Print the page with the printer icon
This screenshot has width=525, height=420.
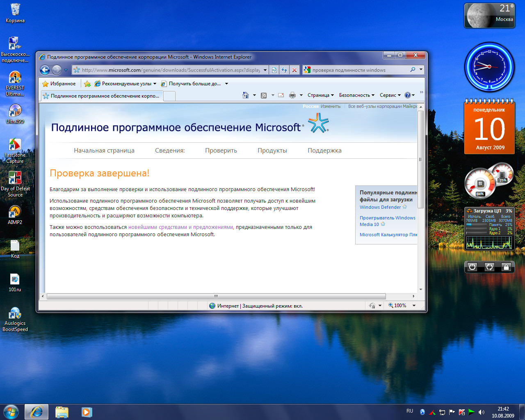[x=292, y=95]
